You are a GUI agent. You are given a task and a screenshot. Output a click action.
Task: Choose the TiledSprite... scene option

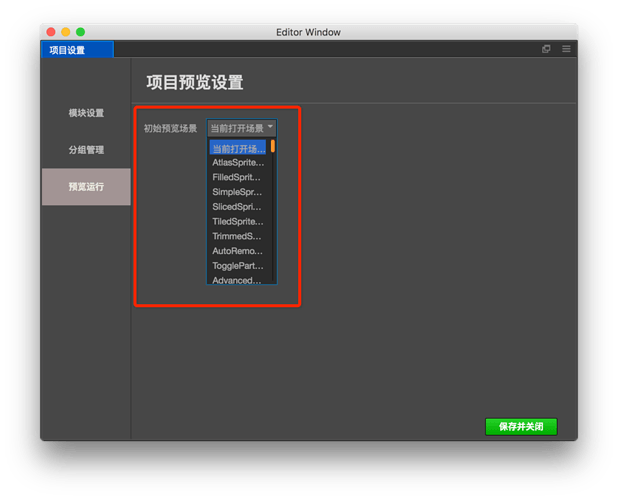[238, 221]
